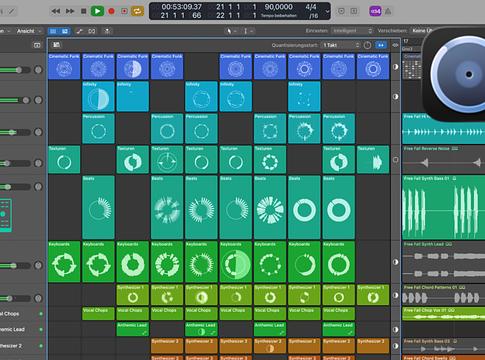Click the time position 00:53:09.37
485x360 pixels.
[182, 7]
